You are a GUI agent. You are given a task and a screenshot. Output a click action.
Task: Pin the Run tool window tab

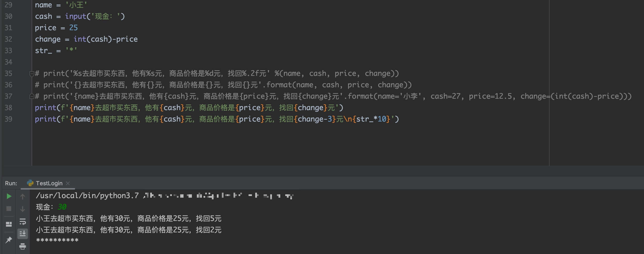pyautogui.click(x=9, y=240)
